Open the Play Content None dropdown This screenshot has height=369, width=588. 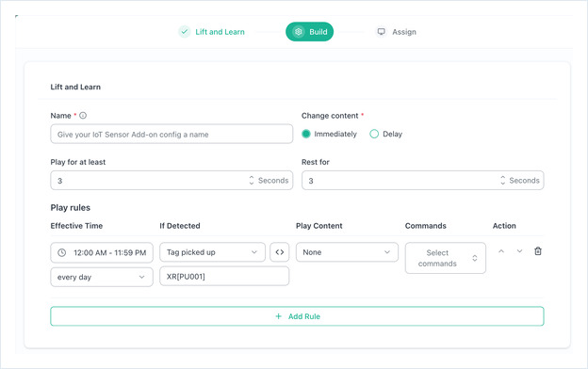[347, 252]
